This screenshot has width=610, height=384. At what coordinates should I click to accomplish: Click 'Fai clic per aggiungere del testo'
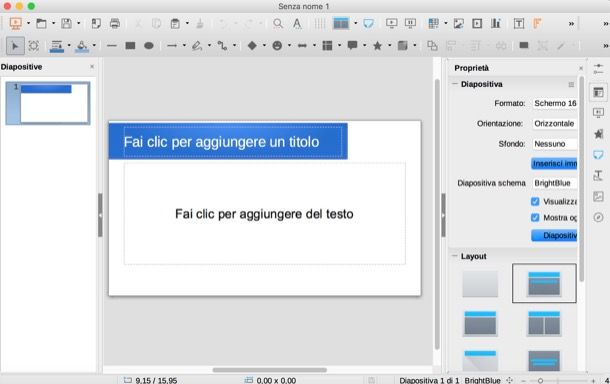[x=264, y=214]
